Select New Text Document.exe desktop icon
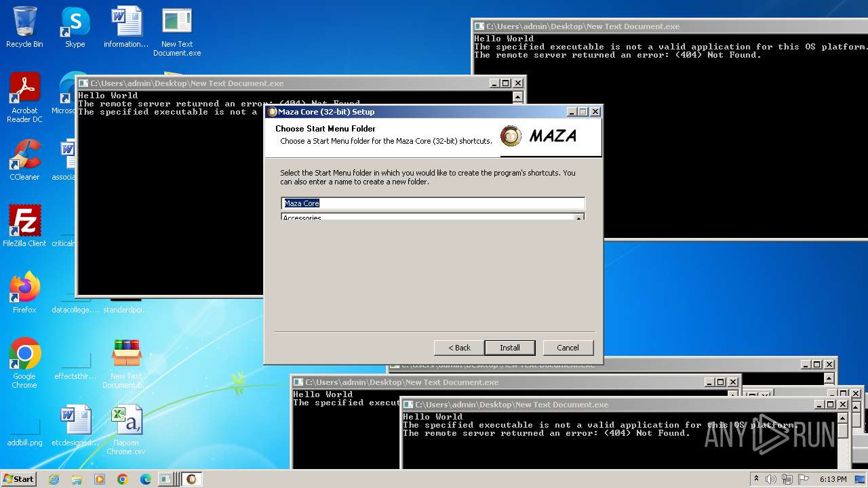 click(x=177, y=31)
